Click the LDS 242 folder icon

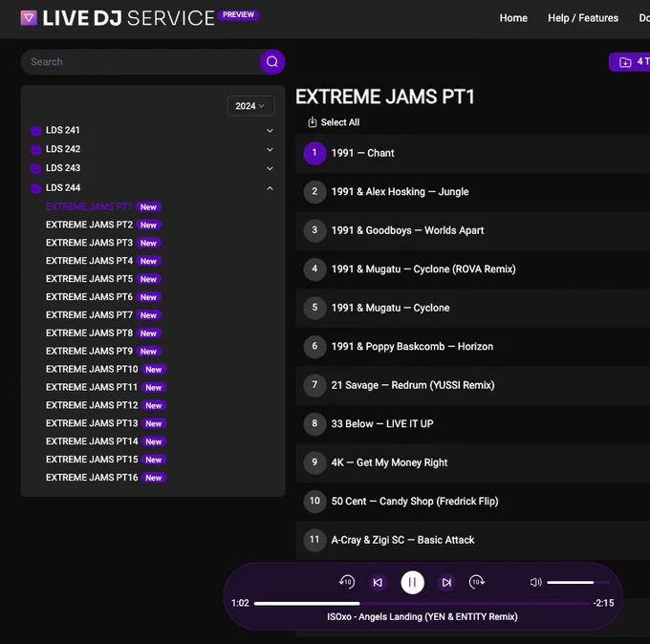(36, 149)
